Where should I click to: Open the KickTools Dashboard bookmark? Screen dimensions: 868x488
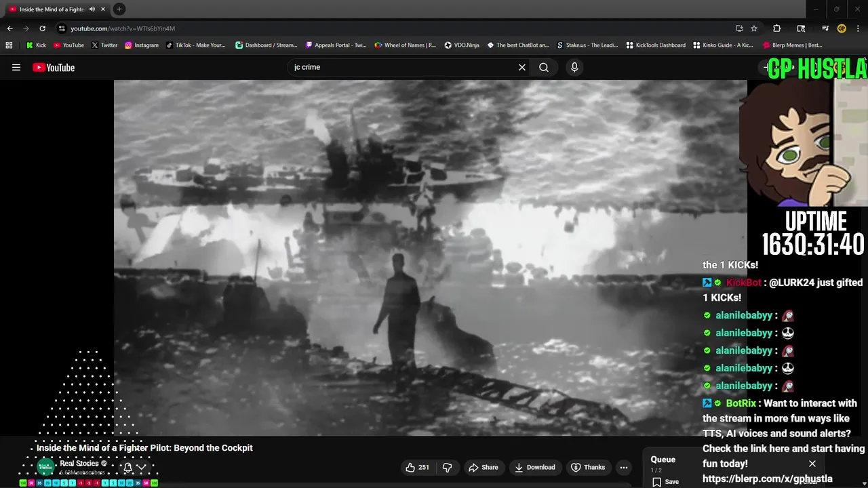[x=655, y=45]
